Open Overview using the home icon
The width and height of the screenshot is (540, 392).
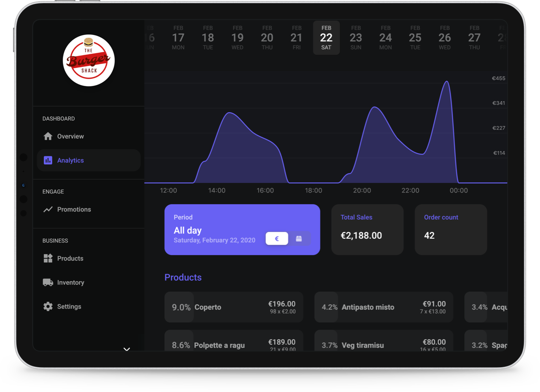coord(48,136)
